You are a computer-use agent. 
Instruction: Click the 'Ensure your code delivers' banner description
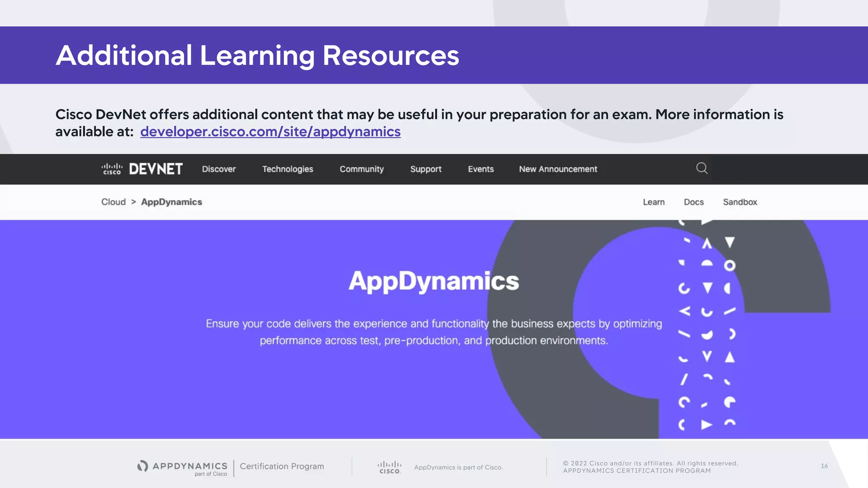click(x=434, y=332)
